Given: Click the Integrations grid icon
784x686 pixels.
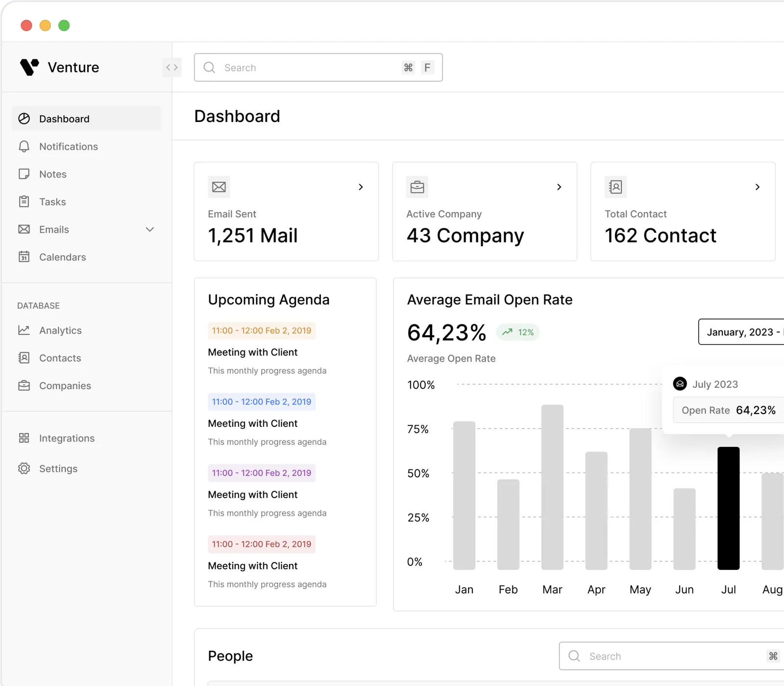Looking at the screenshot, I should click(x=24, y=438).
